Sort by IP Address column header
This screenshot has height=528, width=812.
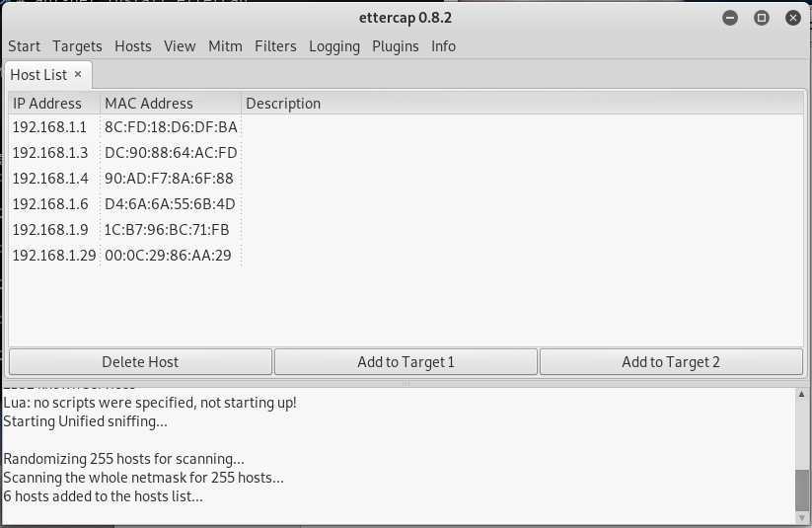point(54,104)
